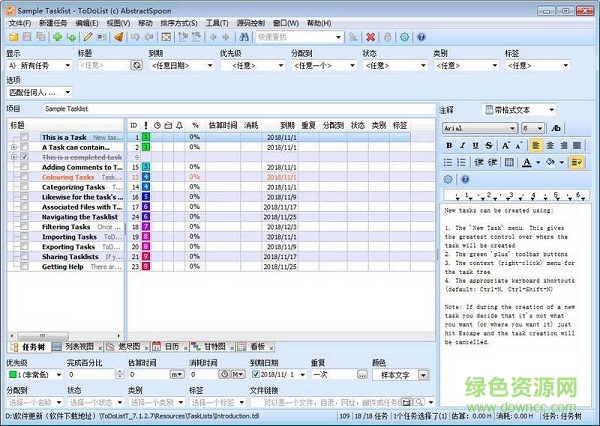600x426 pixels.
Task: Insert a table in comments editor
Action: click(x=509, y=162)
